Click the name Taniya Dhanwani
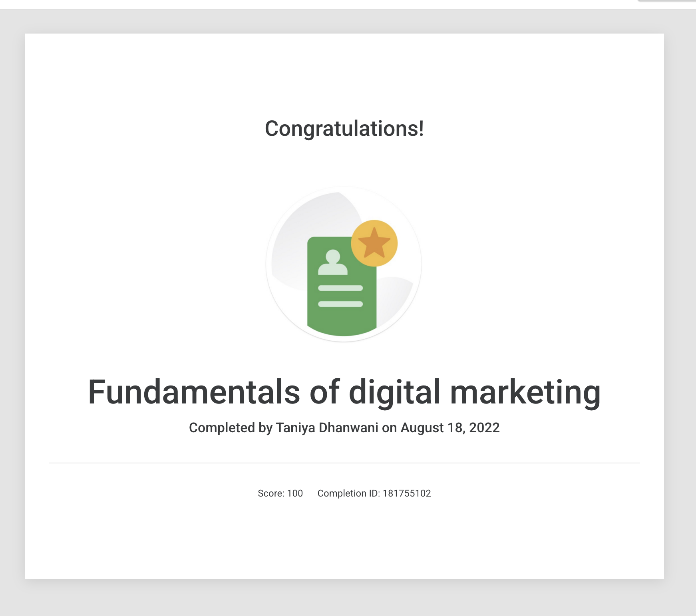The width and height of the screenshot is (696, 616). [x=328, y=427]
